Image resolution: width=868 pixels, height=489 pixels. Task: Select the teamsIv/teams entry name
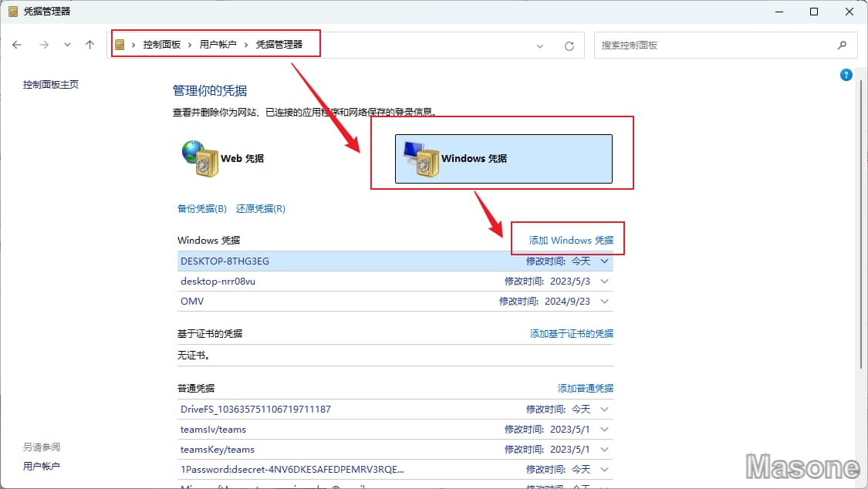(x=213, y=430)
